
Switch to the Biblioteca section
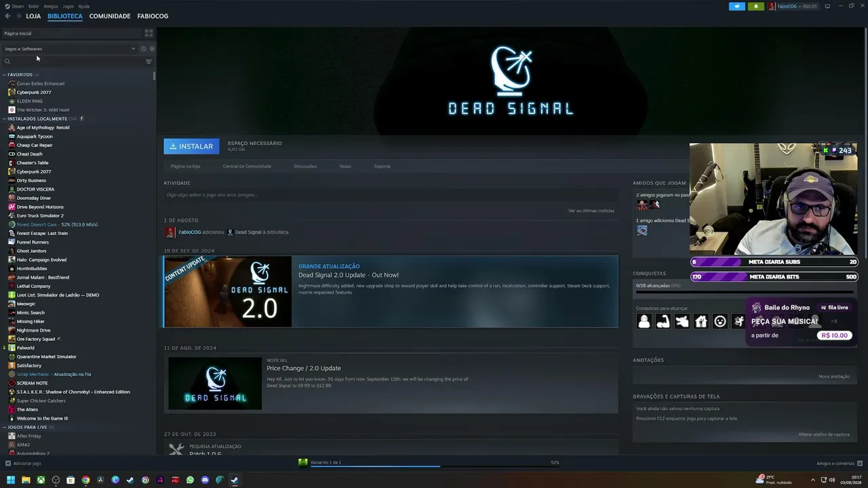pyautogui.click(x=65, y=16)
